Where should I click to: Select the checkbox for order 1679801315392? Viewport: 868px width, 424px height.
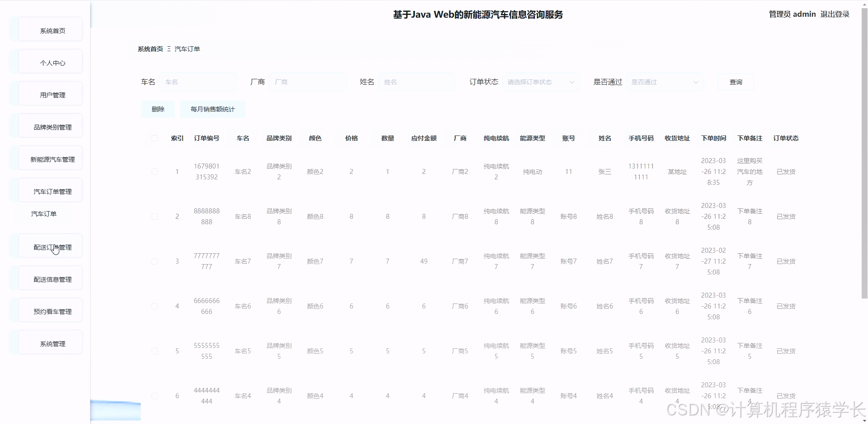154,172
